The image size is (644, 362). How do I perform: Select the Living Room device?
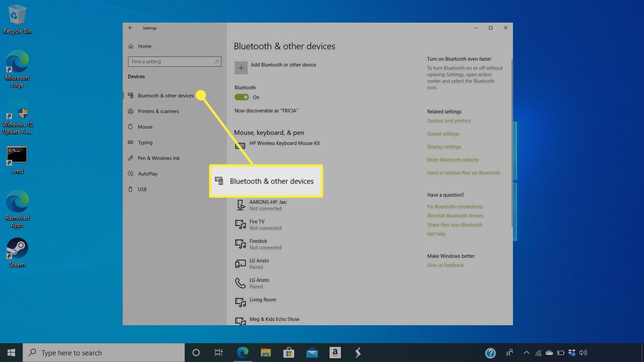click(256, 302)
